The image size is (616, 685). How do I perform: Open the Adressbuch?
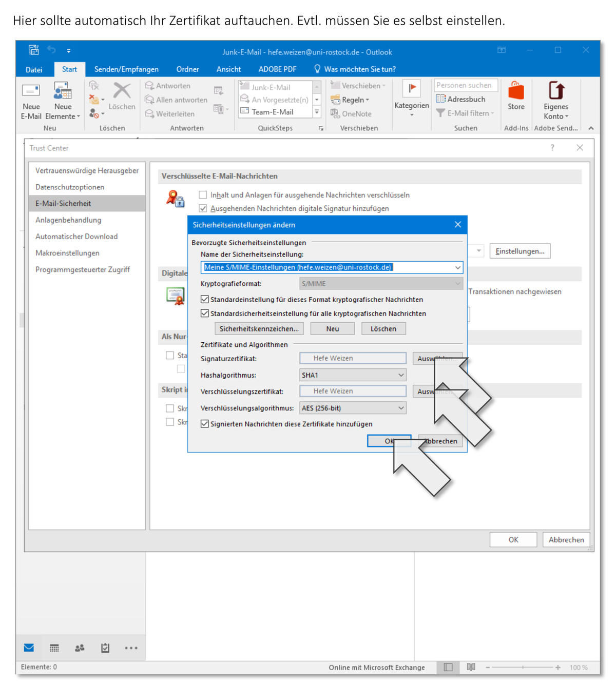pyautogui.click(x=460, y=99)
